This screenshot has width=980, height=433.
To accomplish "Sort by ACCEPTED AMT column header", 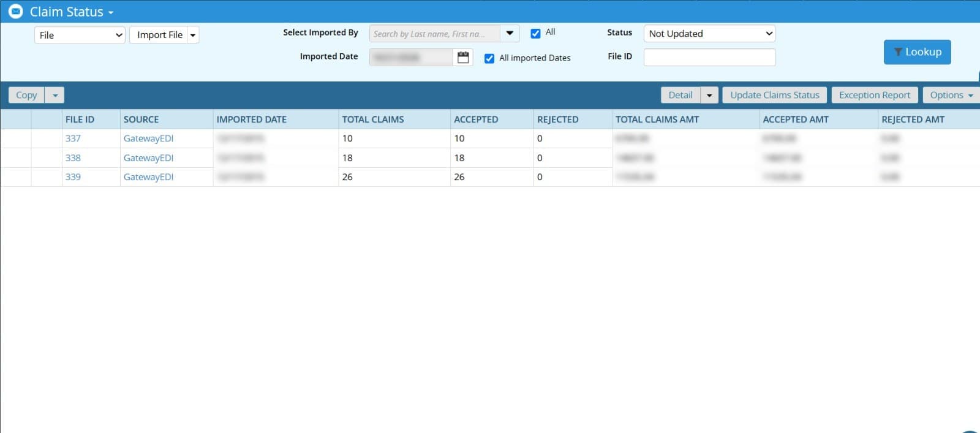I will 819,119.
